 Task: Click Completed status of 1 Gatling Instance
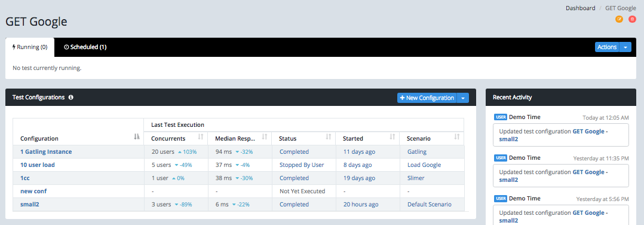pos(294,152)
